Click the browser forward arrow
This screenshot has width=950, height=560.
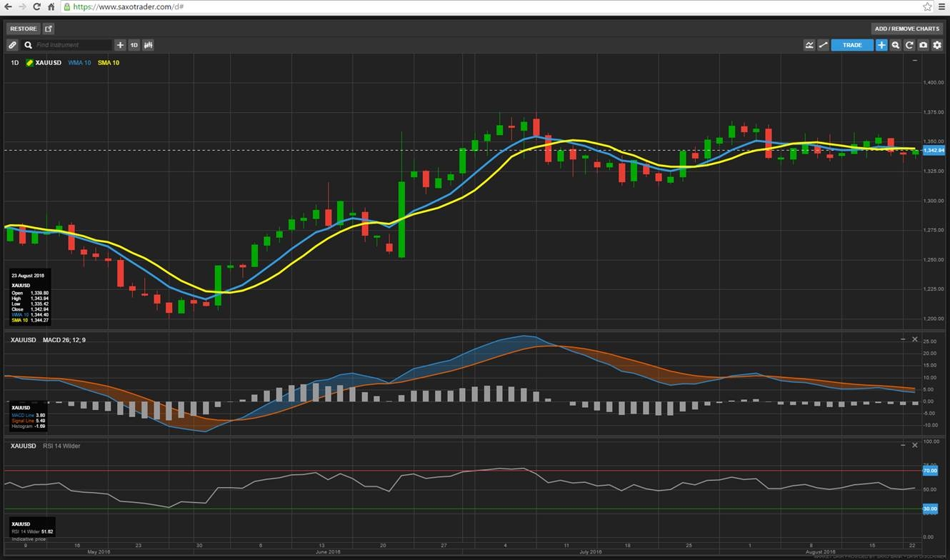click(x=22, y=6)
